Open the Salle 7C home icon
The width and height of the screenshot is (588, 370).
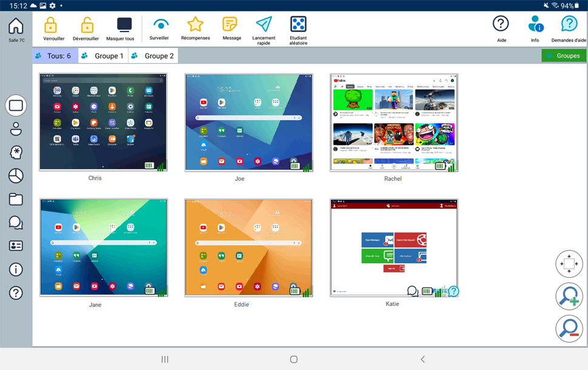coord(16,26)
